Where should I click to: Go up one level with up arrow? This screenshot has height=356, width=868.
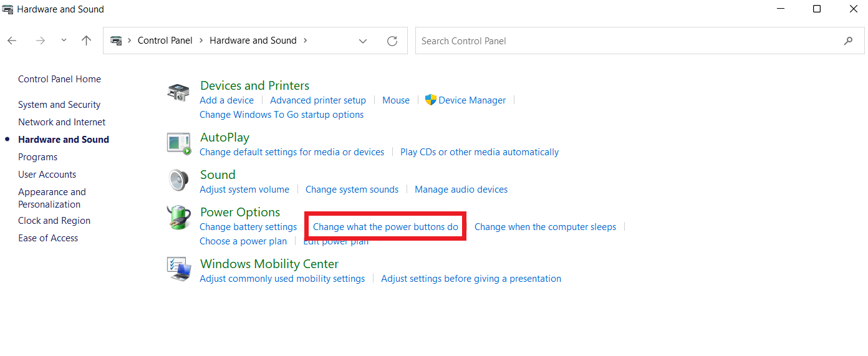[x=87, y=41]
